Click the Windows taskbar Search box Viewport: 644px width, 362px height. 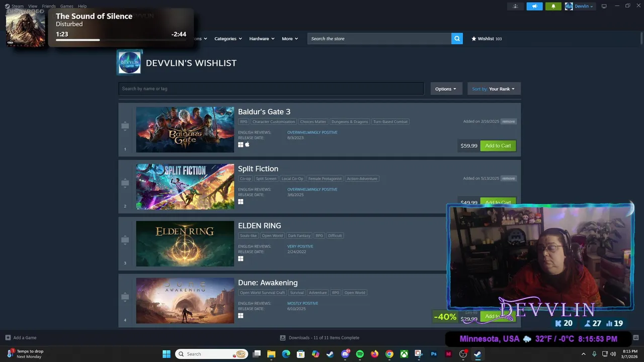click(212, 354)
